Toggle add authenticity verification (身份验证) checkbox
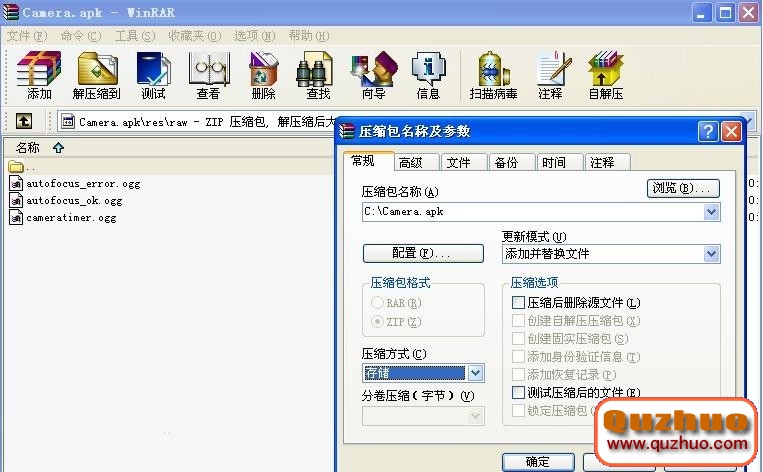Screen dimensions: 763x472 point(519,357)
